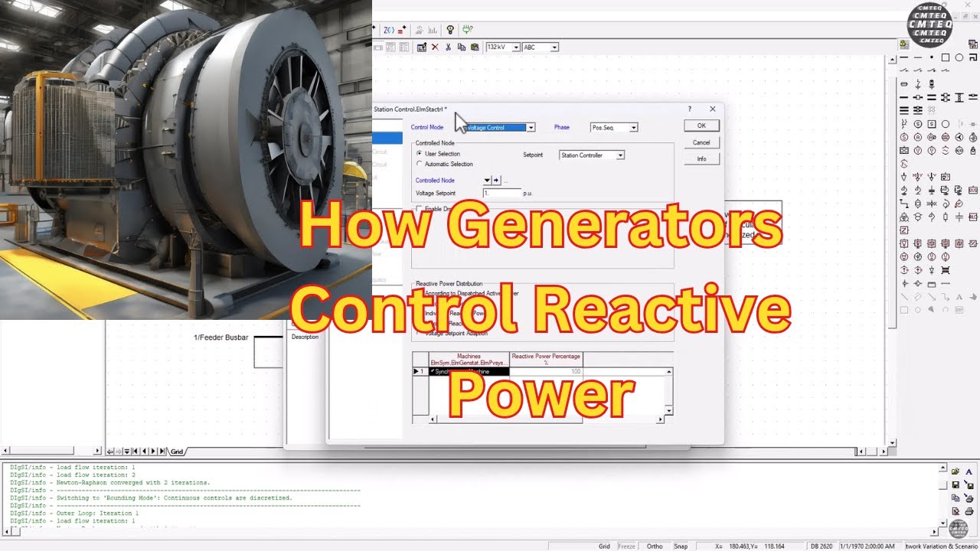Click the dialog help question mark
This screenshot has height=551, width=980.
pos(690,109)
